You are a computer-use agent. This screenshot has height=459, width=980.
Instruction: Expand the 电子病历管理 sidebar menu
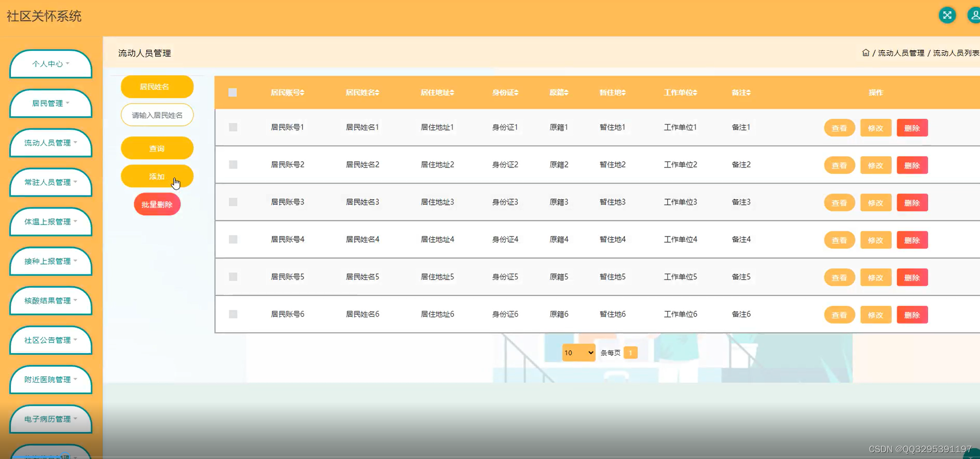(x=51, y=419)
